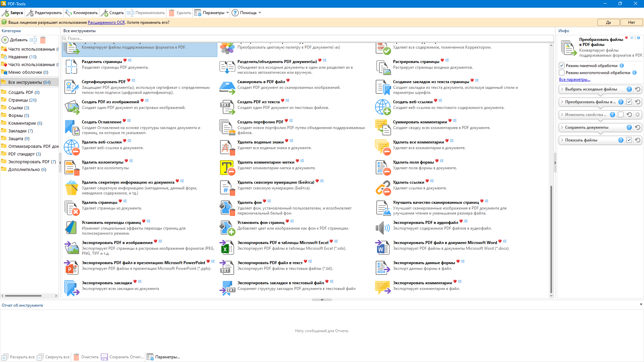This screenshot has width=644, height=362.
Task: Toggle favorite heart next to Разделить страницы
Action: click(x=125, y=60)
